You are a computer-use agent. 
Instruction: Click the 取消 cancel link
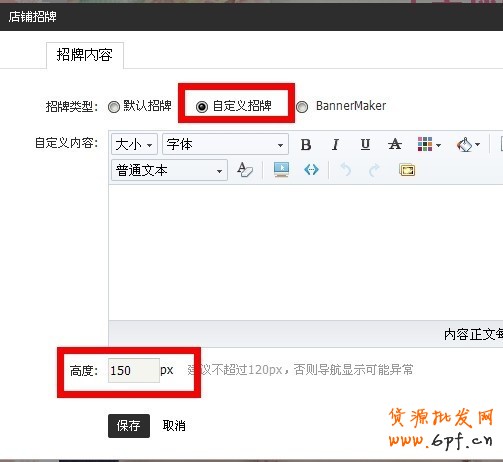pos(174,426)
